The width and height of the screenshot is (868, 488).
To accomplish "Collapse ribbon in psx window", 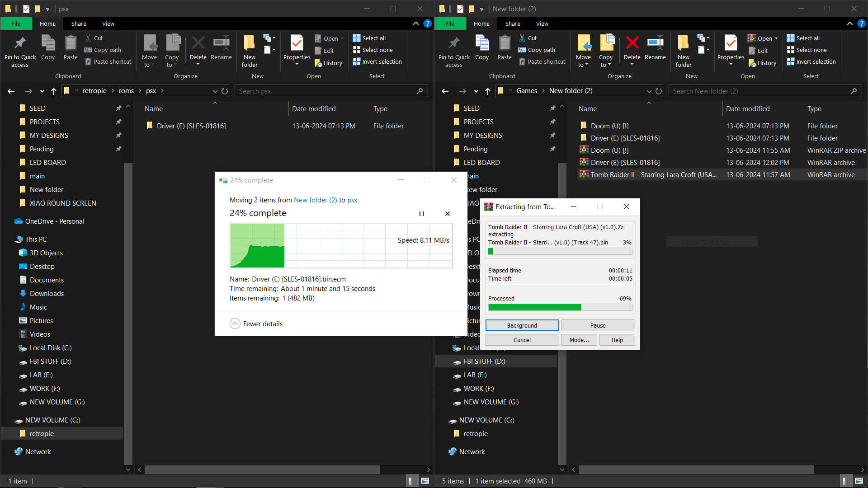I will (x=416, y=23).
